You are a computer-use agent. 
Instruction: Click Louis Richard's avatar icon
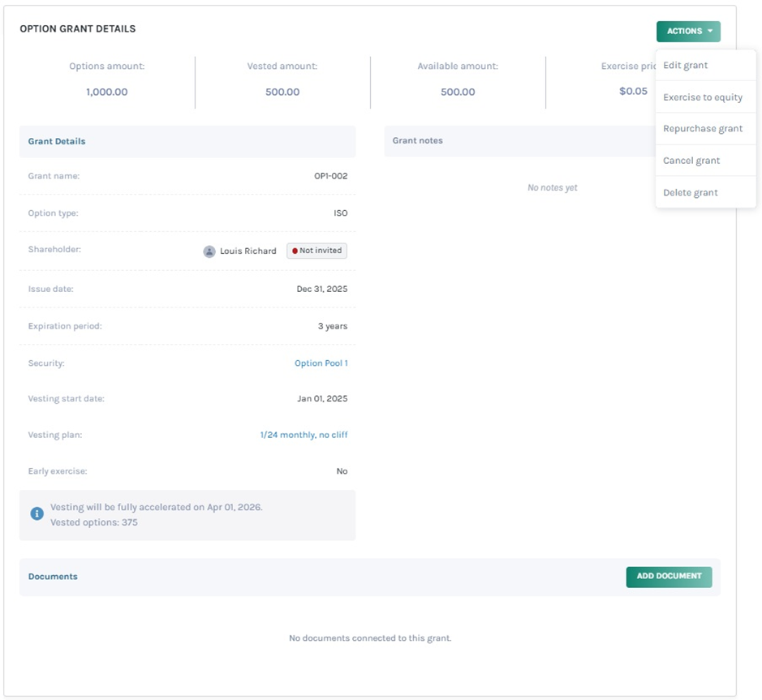pos(209,251)
